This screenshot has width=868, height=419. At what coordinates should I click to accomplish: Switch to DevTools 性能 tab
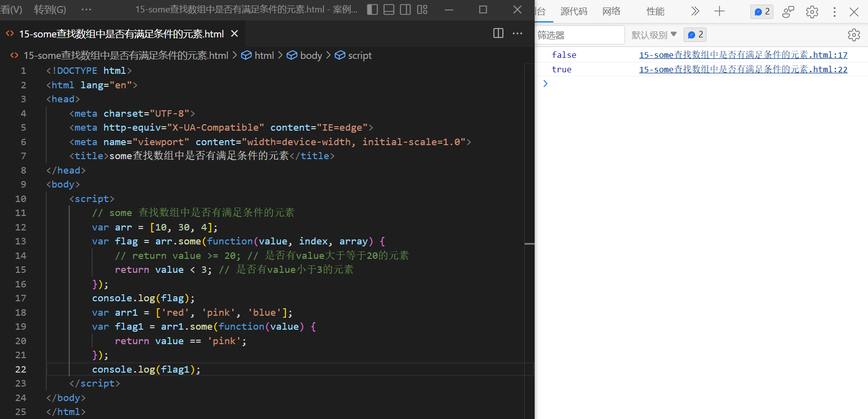tap(655, 11)
